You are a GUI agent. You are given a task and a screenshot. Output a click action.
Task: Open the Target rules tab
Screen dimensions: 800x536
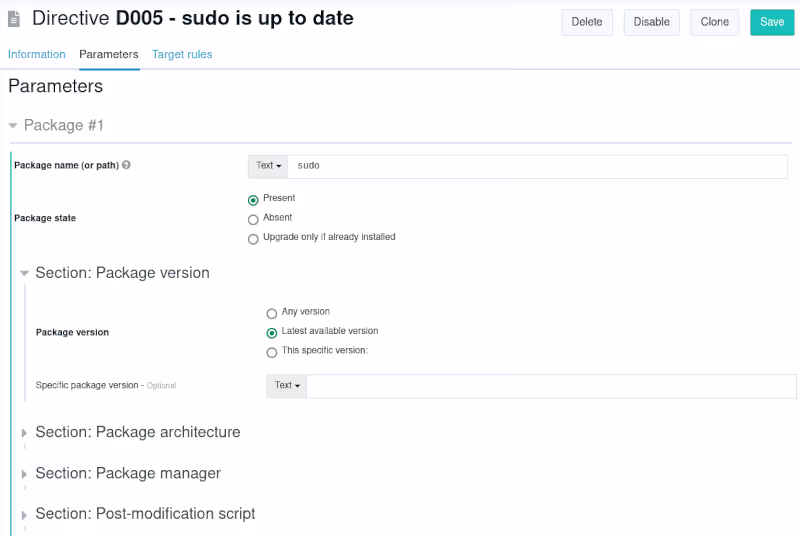182,55
